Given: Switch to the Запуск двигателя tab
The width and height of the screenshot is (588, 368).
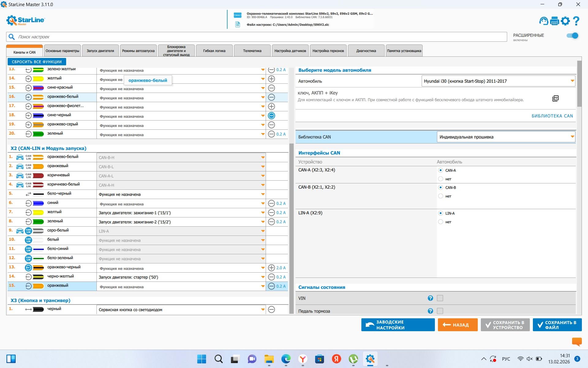Looking at the screenshot, I should 100,51.
